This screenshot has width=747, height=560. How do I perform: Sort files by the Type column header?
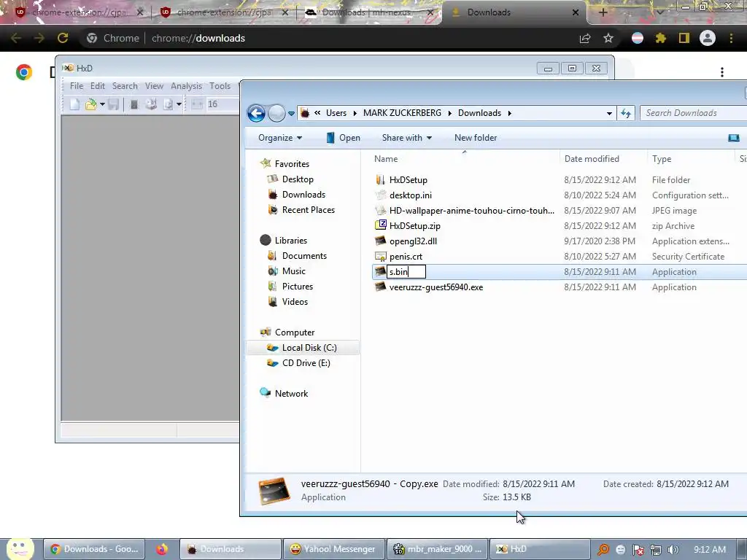click(661, 159)
